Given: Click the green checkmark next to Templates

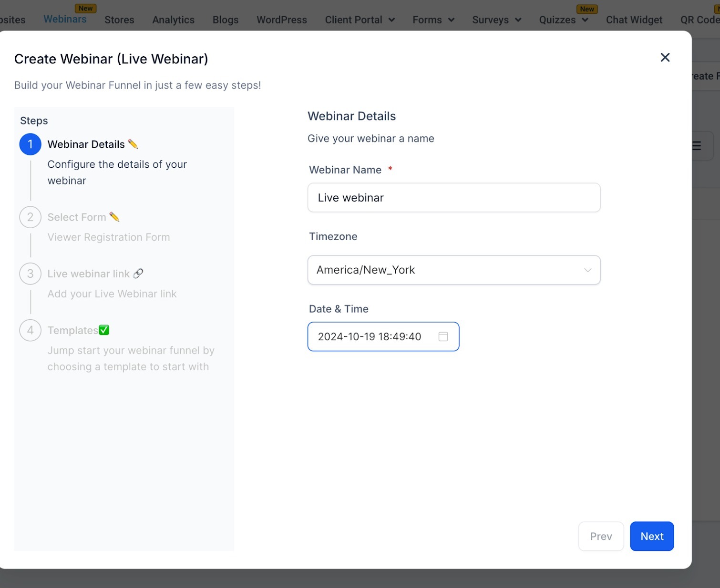Looking at the screenshot, I should [x=104, y=330].
